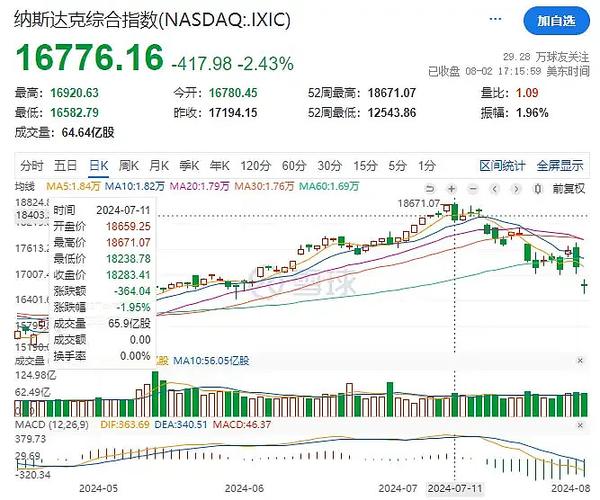
Task: Switch chart to 120分 interval
Action: pyautogui.click(x=256, y=166)
